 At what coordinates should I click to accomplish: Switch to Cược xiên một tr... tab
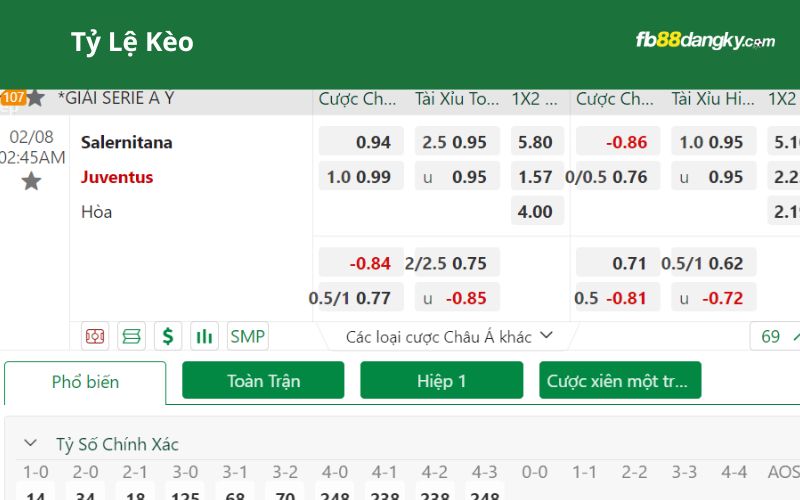click(620, 381)
